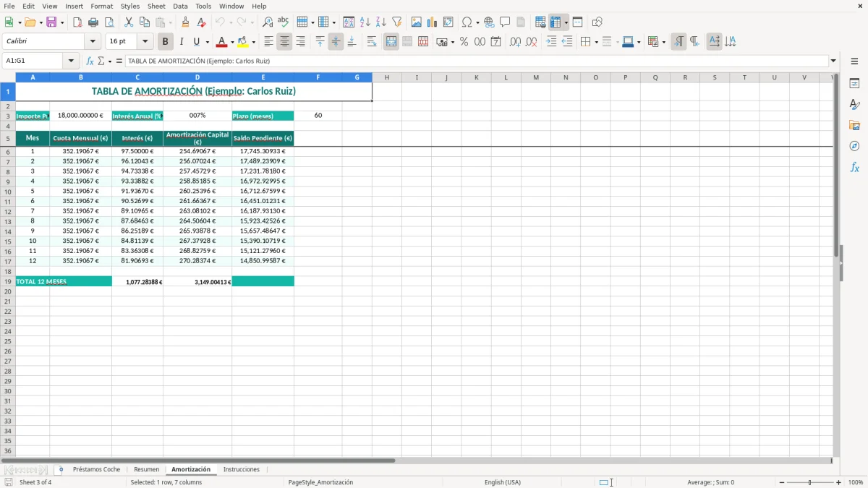Toggle Align Right
This screenshot has height=488, width=868.
click(300, 42)
